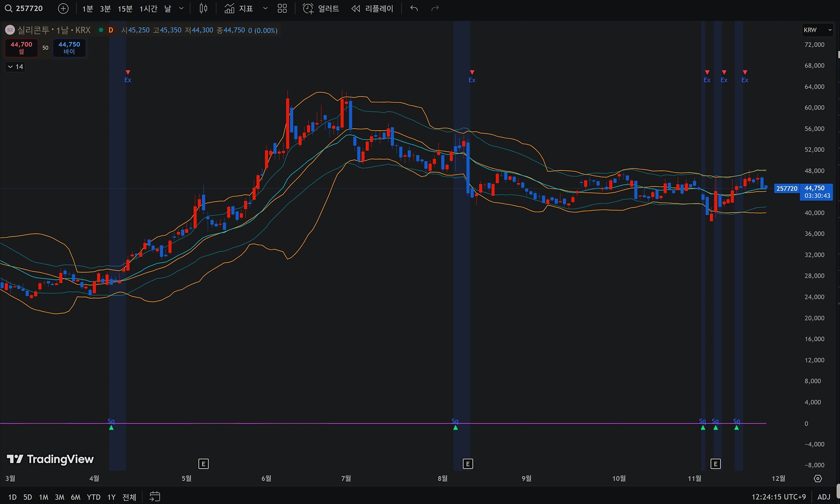
Task: Set the date range to 1D
Action: point(12,497)
